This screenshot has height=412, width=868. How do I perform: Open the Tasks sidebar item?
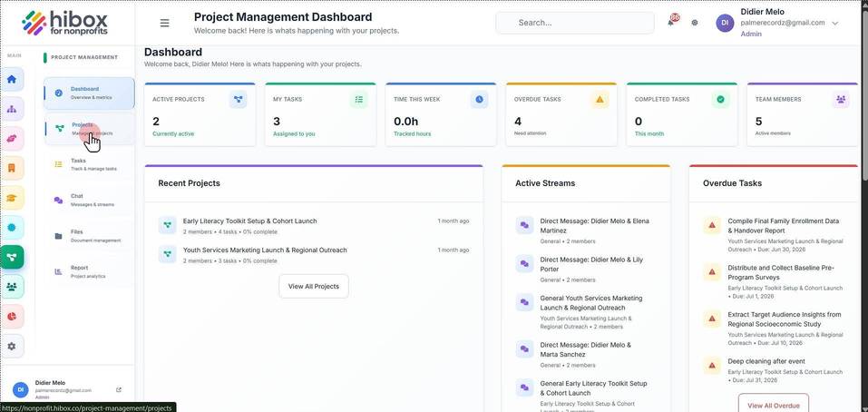(x=89, y=164)
